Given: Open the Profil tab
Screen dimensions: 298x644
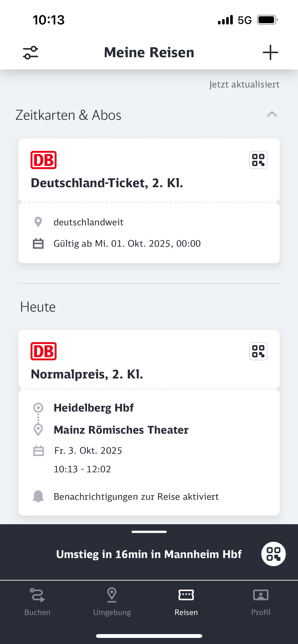Looking at the screenshot, I should (261, 602).
